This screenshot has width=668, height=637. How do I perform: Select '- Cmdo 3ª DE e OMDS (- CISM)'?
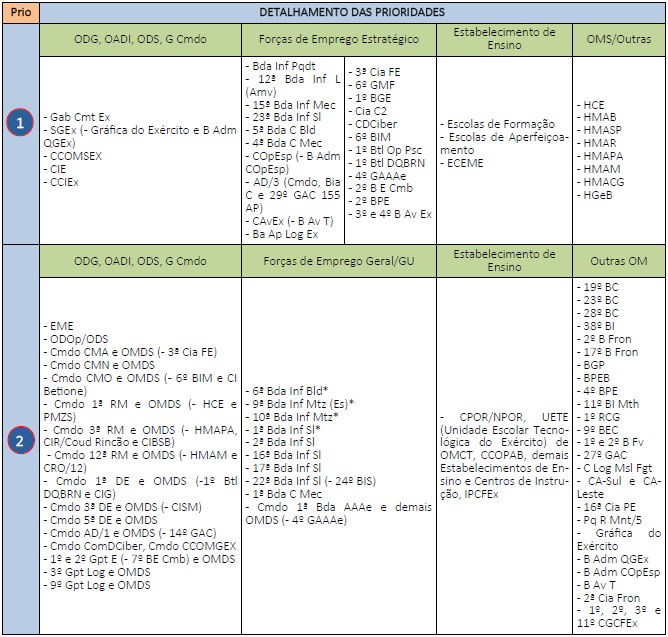click(x=123, y=507)
